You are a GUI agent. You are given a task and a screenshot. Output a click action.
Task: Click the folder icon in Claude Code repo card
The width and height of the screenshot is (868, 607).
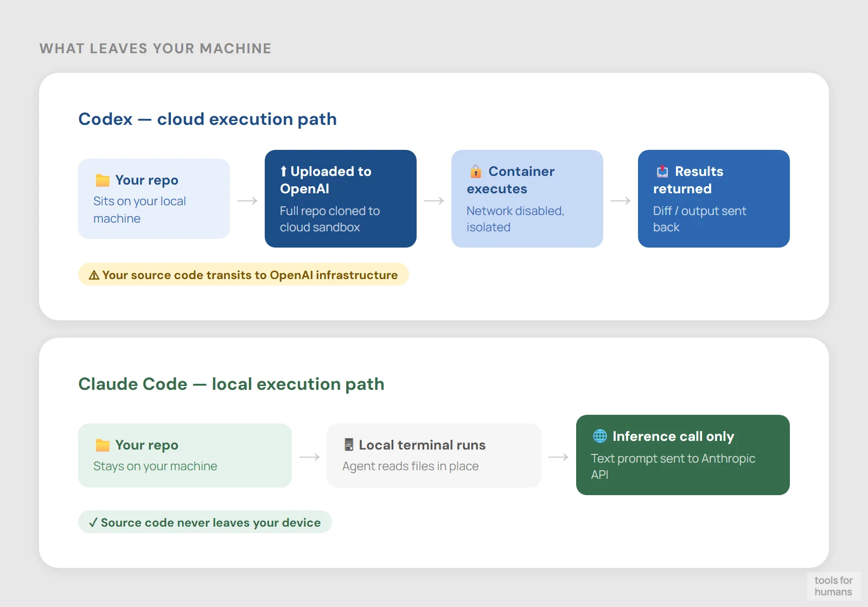(102, 445)
